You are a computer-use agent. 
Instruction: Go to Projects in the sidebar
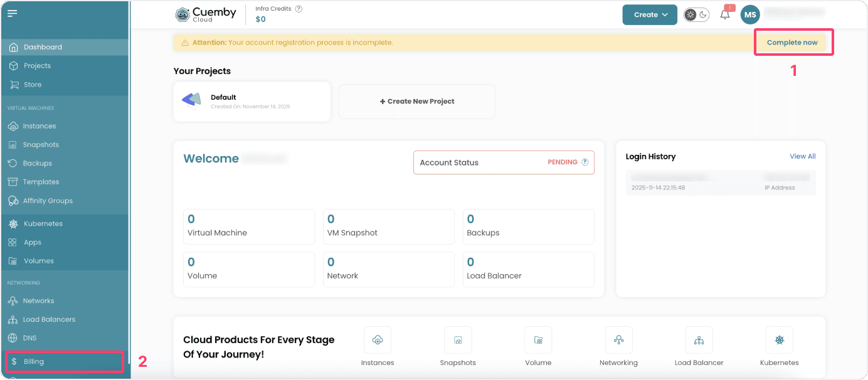point(37,66)
